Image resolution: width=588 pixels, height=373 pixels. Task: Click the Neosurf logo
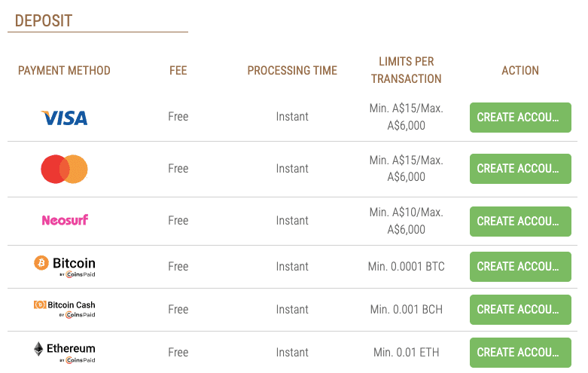(65, 220)
